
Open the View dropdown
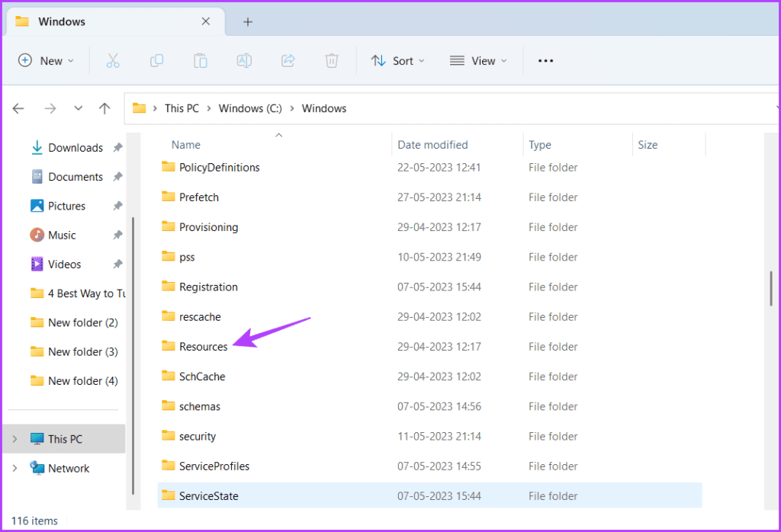click(x=478, y=61)
